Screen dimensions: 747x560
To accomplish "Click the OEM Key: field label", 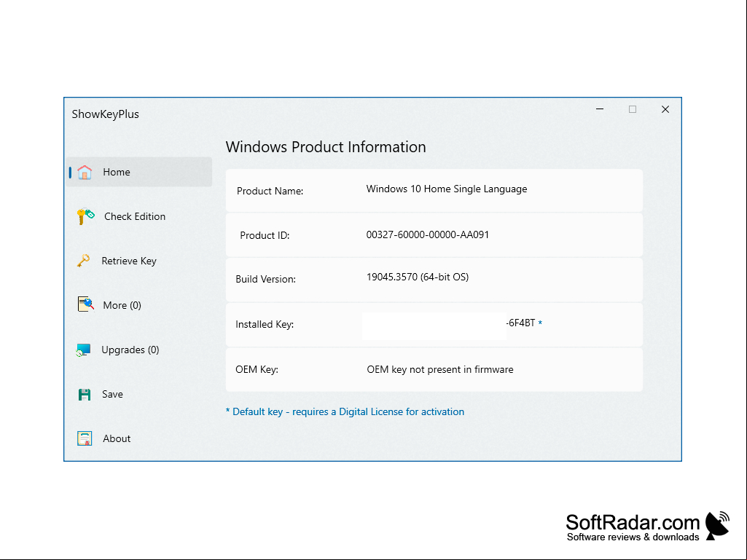I will pyautogui.click(x=257, y=369).
